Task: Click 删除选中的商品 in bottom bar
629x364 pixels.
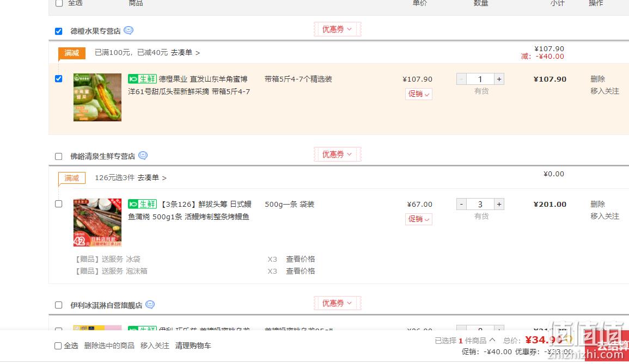Action: click(x=109, y=346)
